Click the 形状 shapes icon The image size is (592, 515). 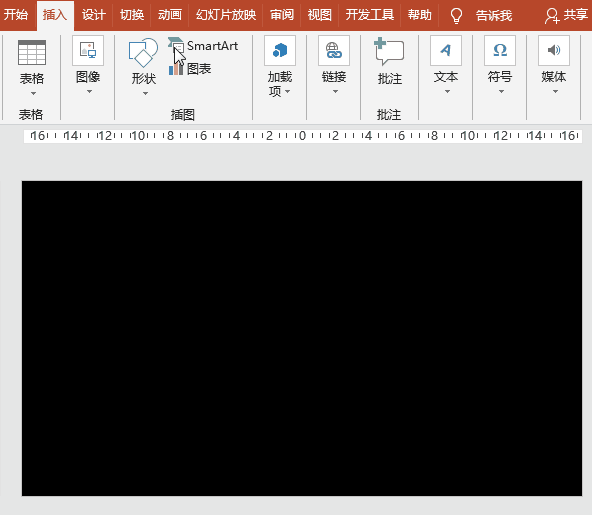click(x=143, y=53)
